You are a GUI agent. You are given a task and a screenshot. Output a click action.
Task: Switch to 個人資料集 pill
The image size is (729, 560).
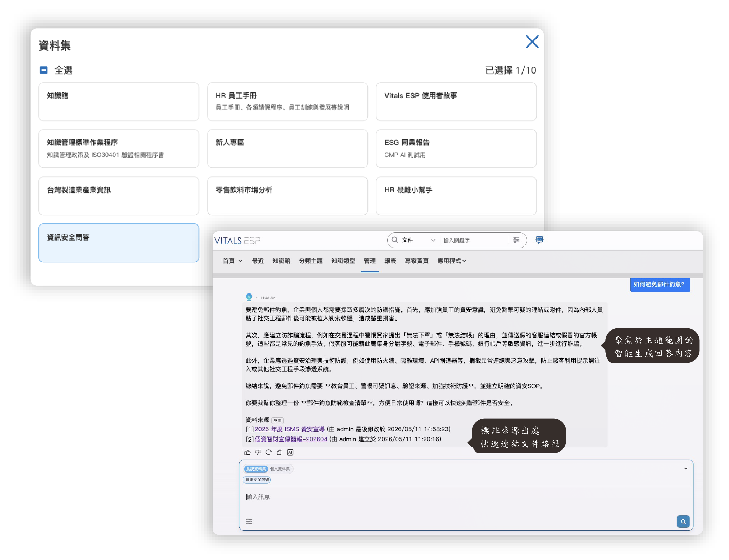(280, 469)
